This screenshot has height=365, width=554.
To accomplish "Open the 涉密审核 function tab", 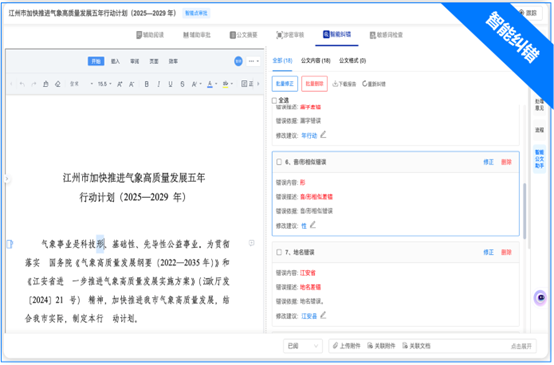I will [290, 35].
